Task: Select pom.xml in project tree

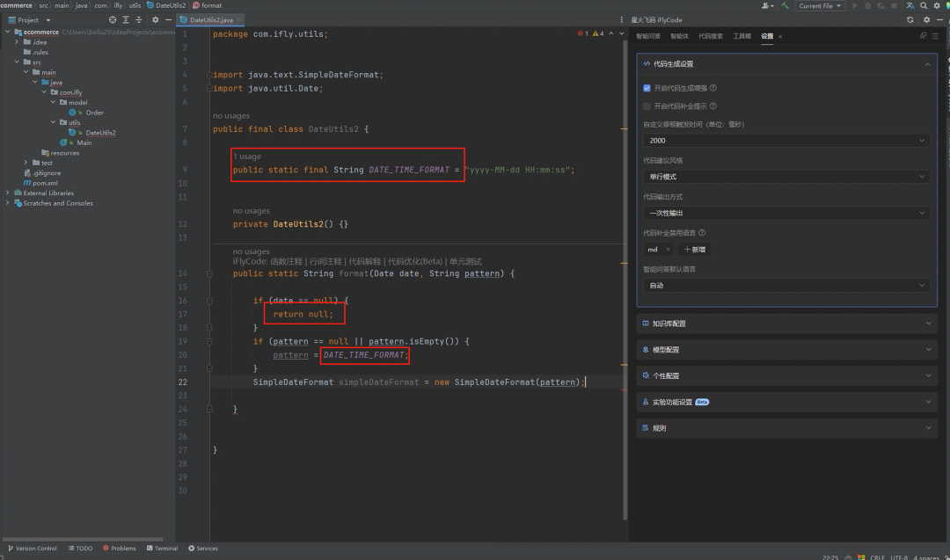Action: (45, 183)
